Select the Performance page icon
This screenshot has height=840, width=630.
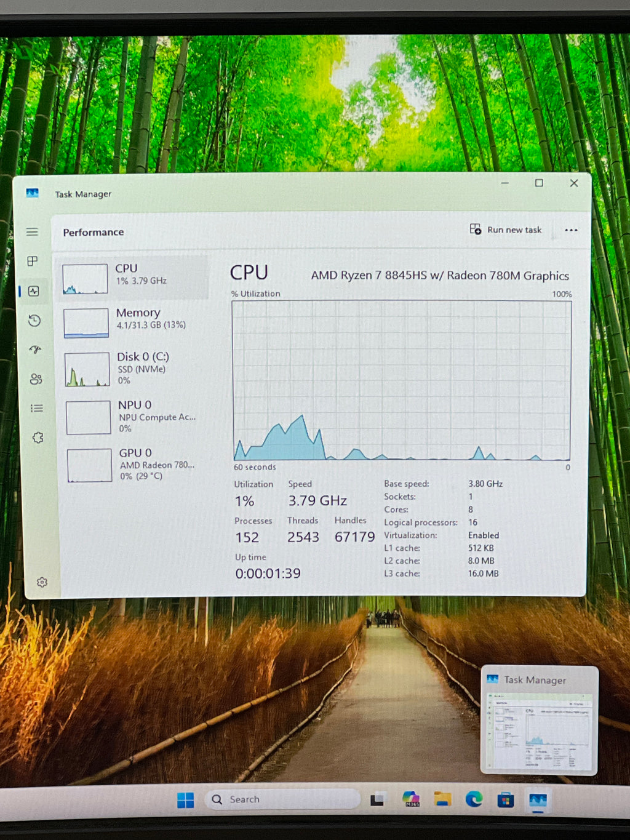[34, 291]
